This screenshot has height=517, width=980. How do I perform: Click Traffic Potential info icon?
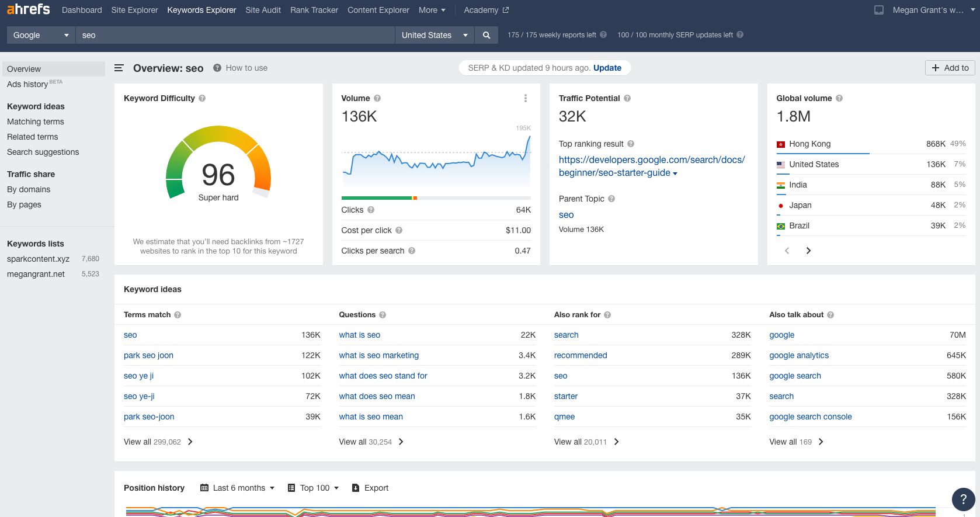(627, 98)
